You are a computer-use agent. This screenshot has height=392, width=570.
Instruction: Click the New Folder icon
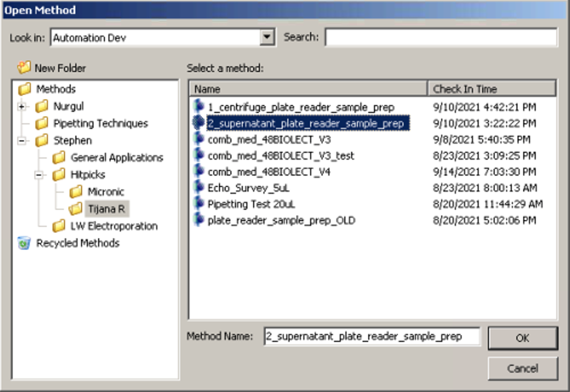[24, 68]
